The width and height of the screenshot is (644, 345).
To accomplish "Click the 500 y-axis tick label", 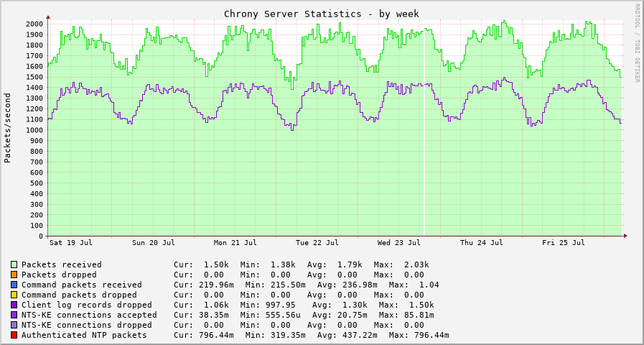I will (37, 183).
